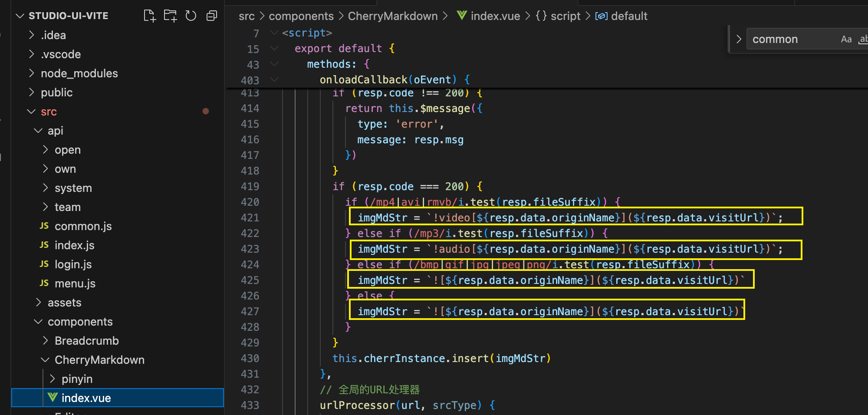Click "type: 'error'," on line 415
Image resolution: width=868 pixels, height=415 pixels.
point(401,124)
